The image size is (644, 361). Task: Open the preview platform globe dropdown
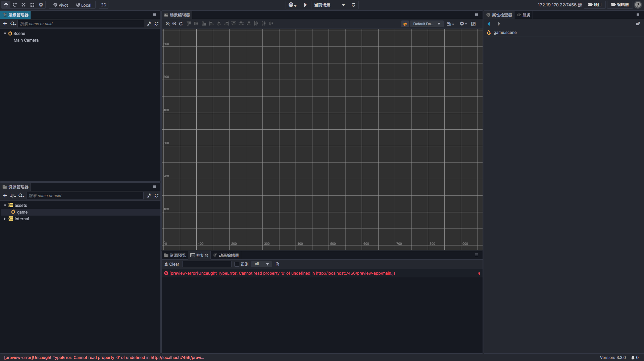coord(292,5)
